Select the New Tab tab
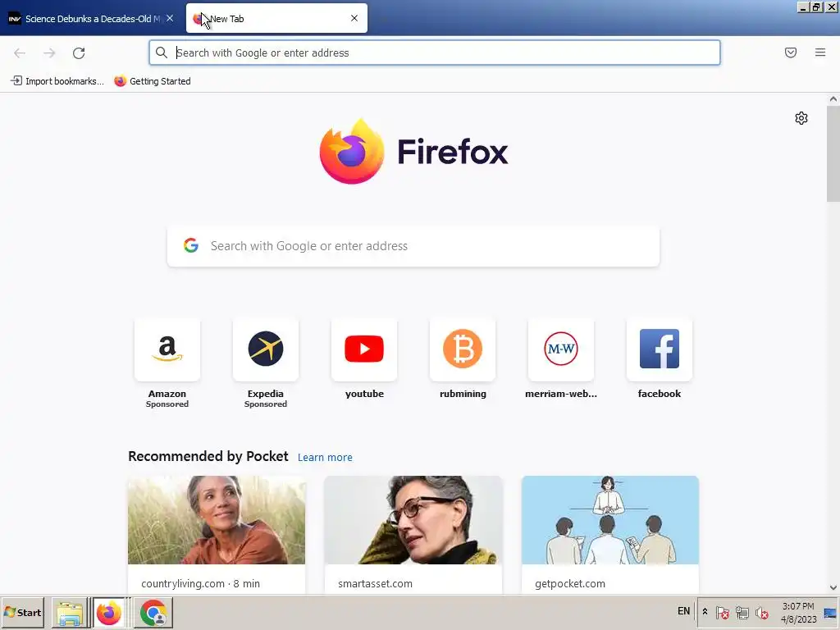This screenshot has height=630, width=840. tap(276, 18)
